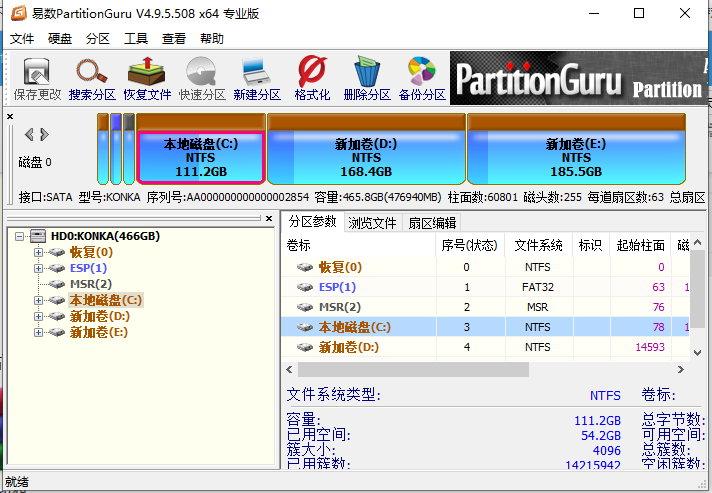Image resolution: width=712 pixels, height=493 pixels.
Task: Collapse the HD0:KONKA(466GB) tree node
Action: [19, 236]
